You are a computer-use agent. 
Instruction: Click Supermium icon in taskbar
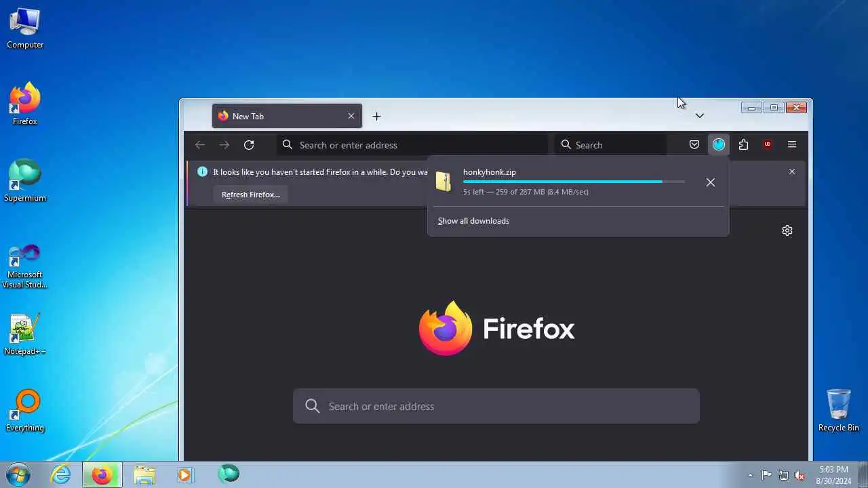[229, 474]
